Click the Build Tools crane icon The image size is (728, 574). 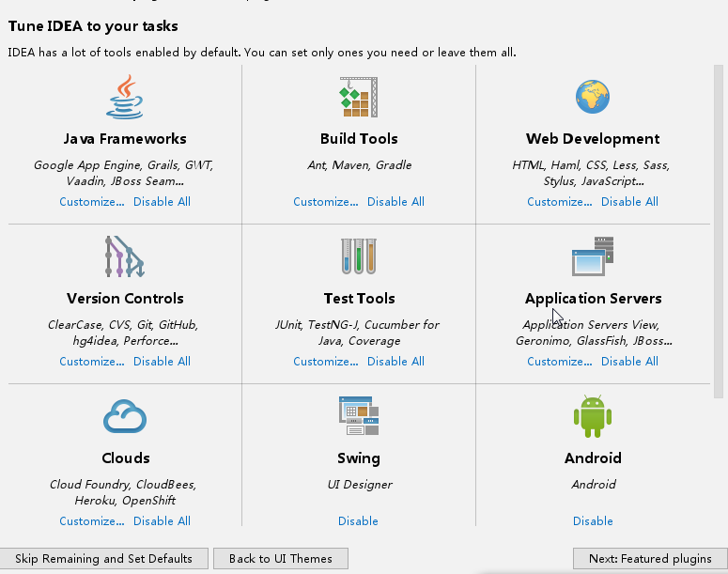359,97
